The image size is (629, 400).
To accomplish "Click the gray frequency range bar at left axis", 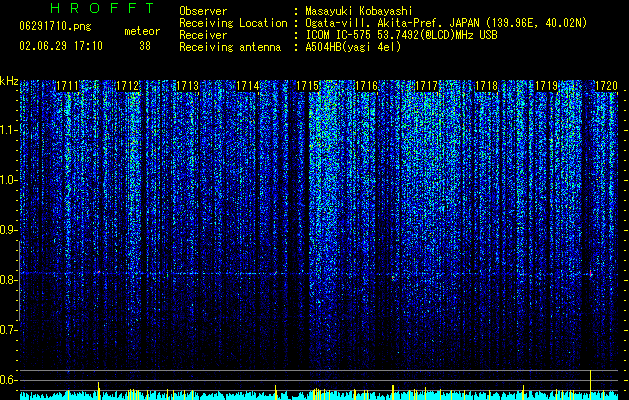I will (x=19, y=281).
